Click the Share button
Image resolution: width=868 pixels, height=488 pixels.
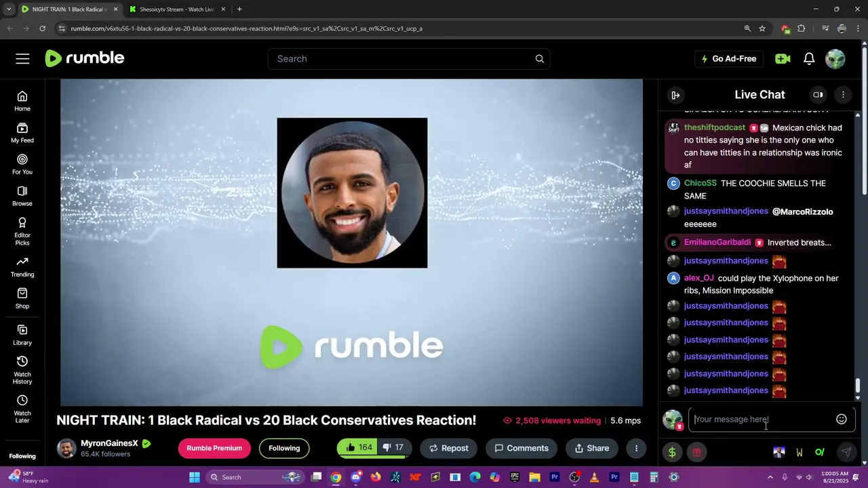pos(592,448)
